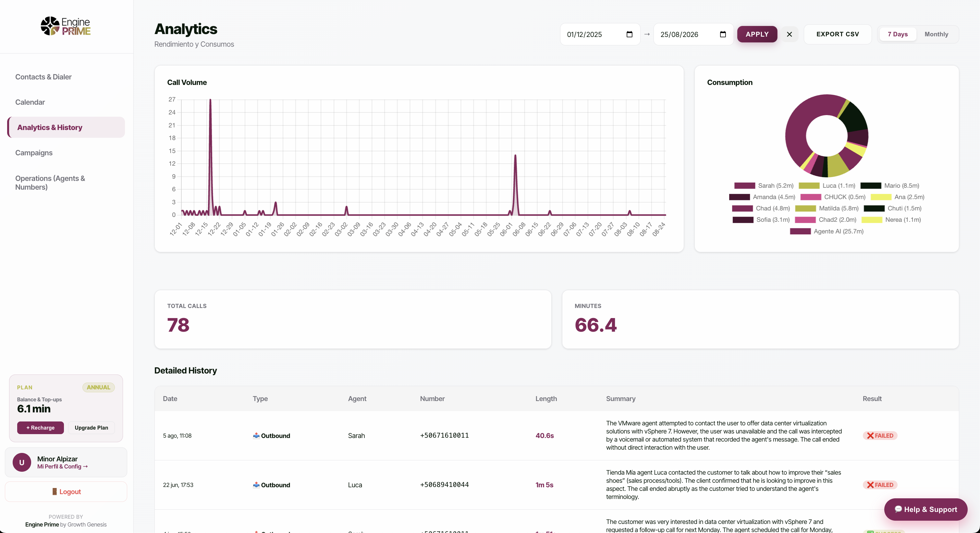Click the start date field 01/12/2025

coord(600,34)
